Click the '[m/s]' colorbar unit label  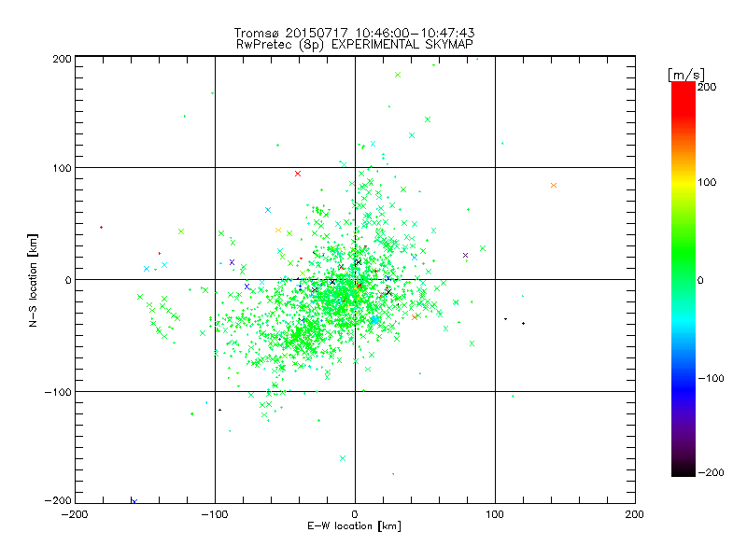tap(686, 75)
